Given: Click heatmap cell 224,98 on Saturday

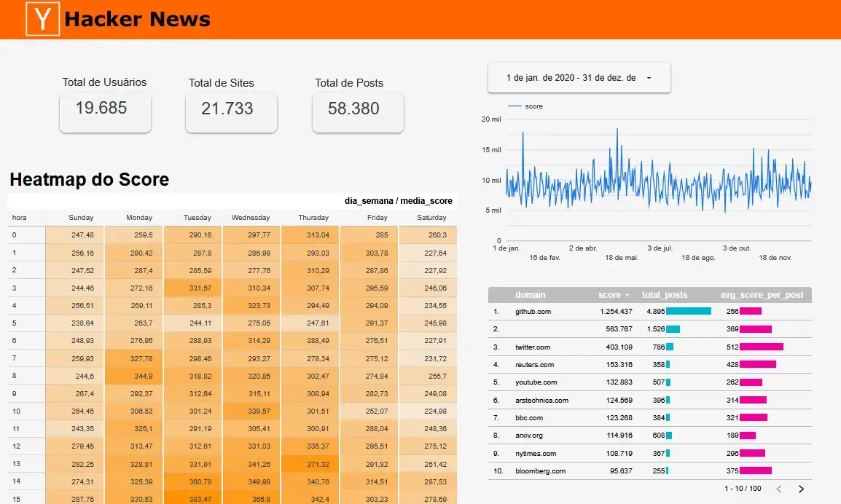Looking at the screenshot, I should 428,412.
